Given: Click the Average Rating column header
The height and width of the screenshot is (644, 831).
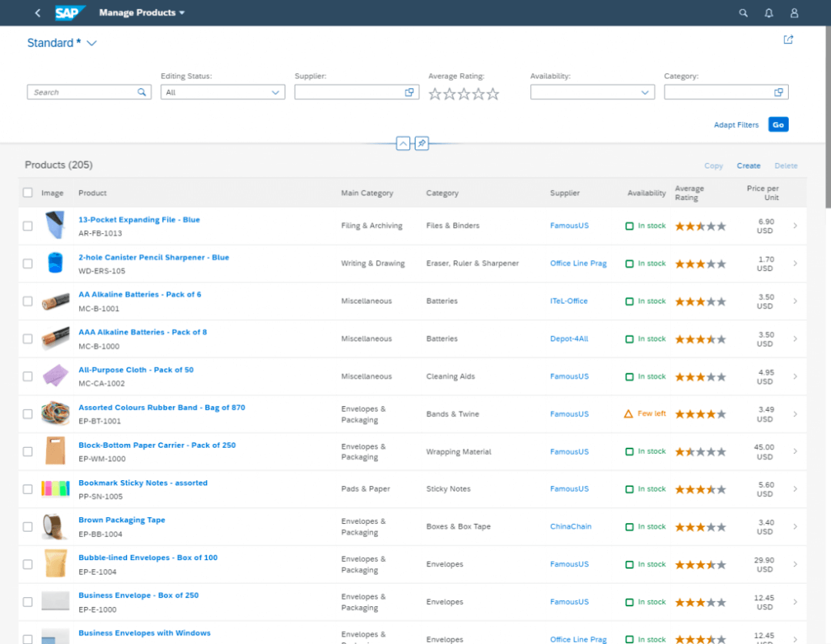Looking at the screenshot, I should coord(689,193).
